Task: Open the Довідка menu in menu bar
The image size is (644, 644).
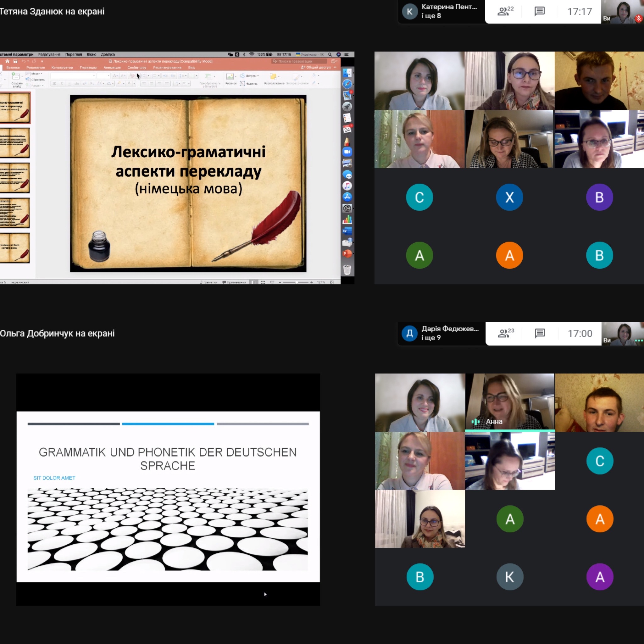Action: (x=108, y=54)
